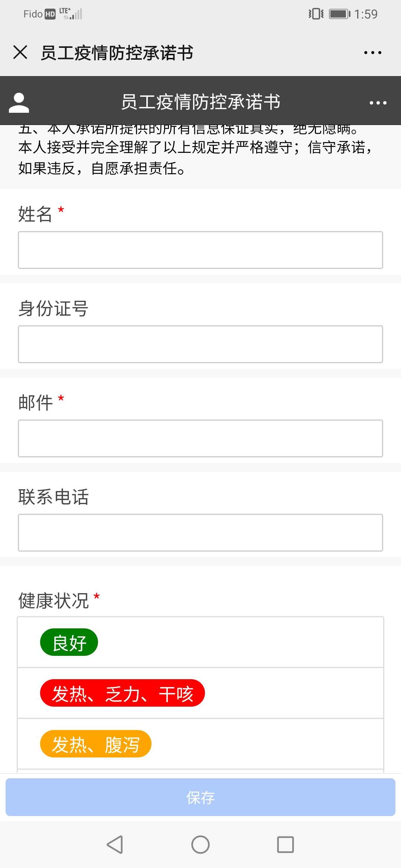The image size is (401, 868).
Task: Tap the 健康状况 field label
Action: [54, 601]
